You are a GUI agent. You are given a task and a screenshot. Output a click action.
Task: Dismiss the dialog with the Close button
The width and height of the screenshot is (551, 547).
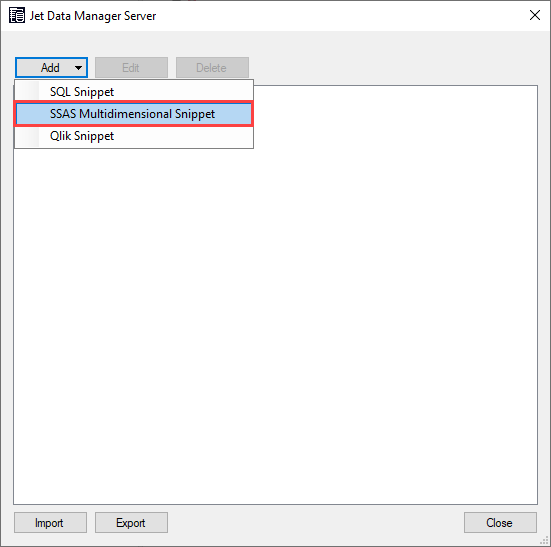point(500,522)
